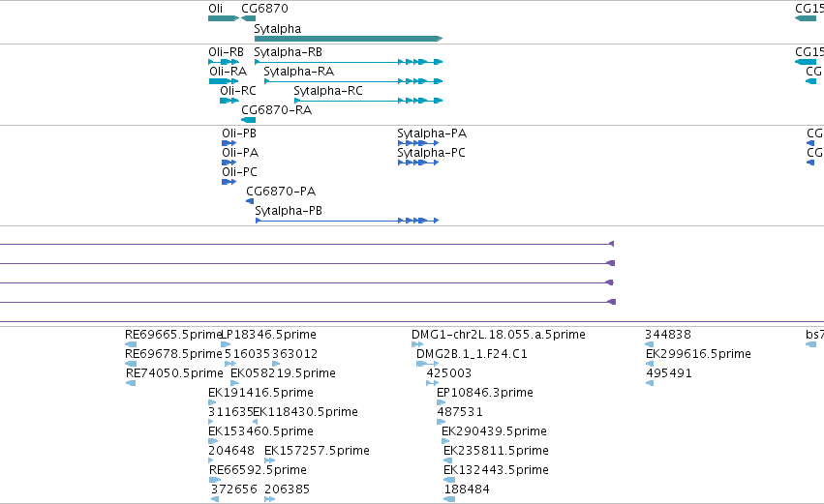824x504 pixels.
Task: Select RE69665.5prime EST label
Action: pyautogui.click(x=173, y=335)
